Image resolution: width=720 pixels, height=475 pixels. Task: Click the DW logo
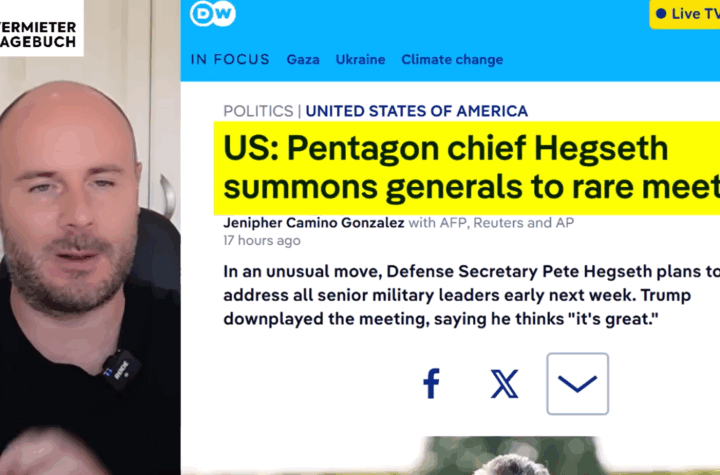click(213, 13)
